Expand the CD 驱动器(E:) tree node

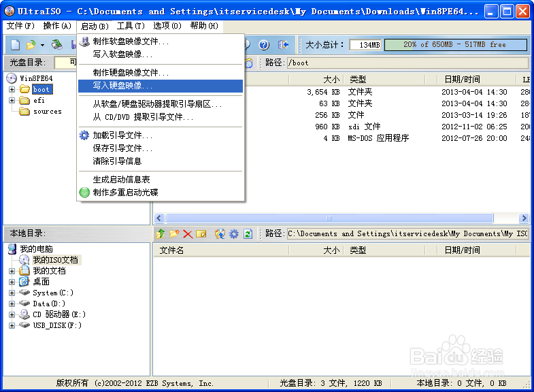(12, 314)
